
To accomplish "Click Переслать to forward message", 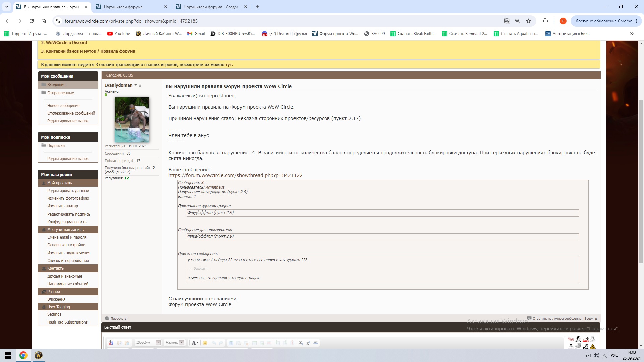I will click(x=118, y=319).
